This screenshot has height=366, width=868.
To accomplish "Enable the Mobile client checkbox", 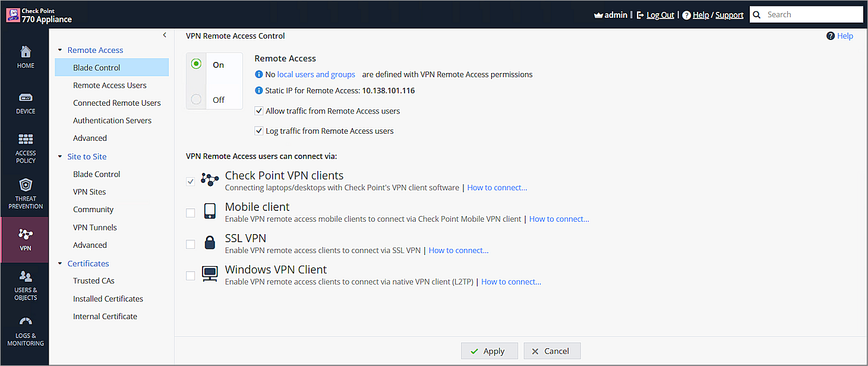I will tap(190, 212).
